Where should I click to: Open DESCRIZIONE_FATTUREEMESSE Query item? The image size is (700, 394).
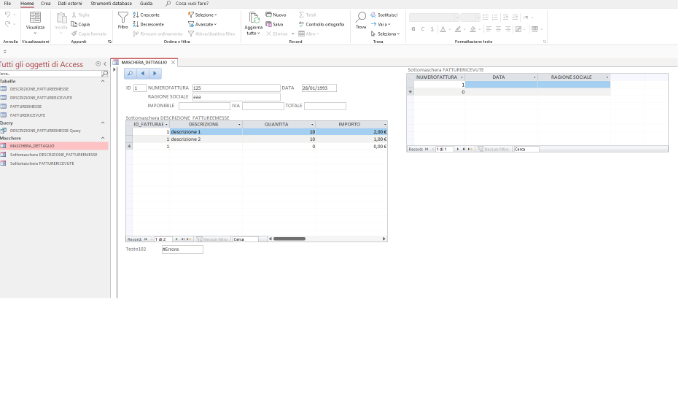45,130
